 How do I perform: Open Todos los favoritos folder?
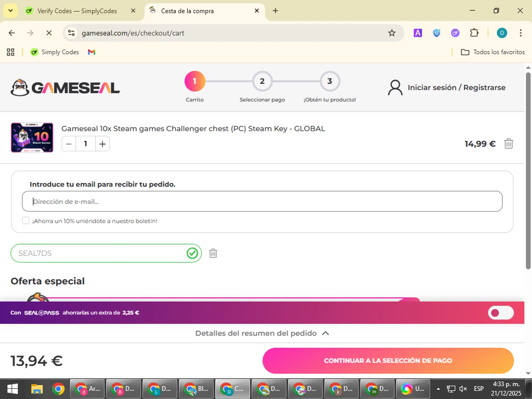tap(493, 52)
